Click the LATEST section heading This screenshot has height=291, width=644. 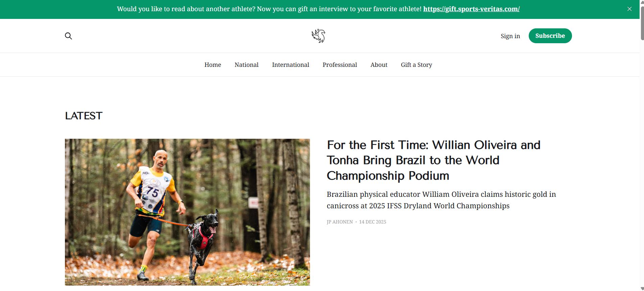pos(84,116)
